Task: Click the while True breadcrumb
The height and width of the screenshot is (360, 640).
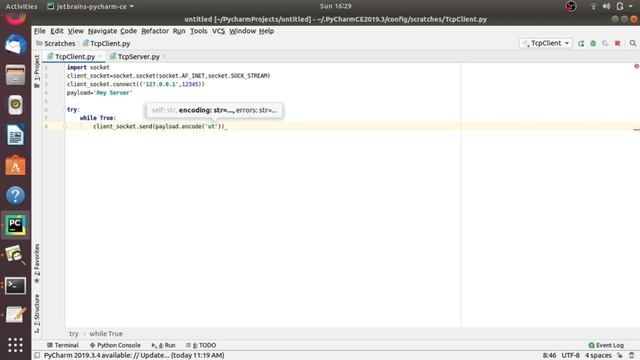Action: [106, 334]
